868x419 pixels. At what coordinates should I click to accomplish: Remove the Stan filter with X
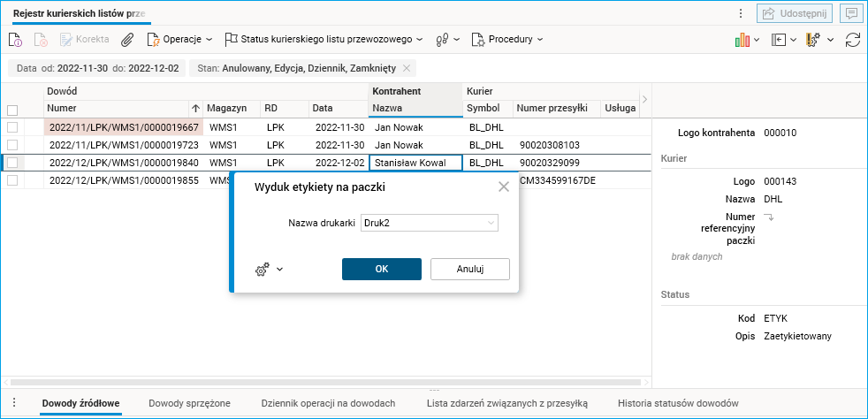pyautogui.click(x=407, y=68)
